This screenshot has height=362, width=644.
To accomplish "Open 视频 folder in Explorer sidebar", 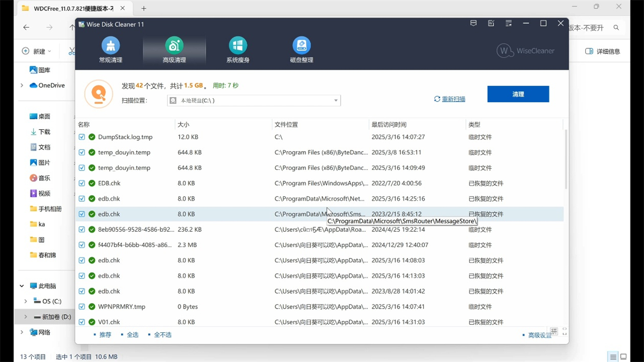I will point(40,193).
